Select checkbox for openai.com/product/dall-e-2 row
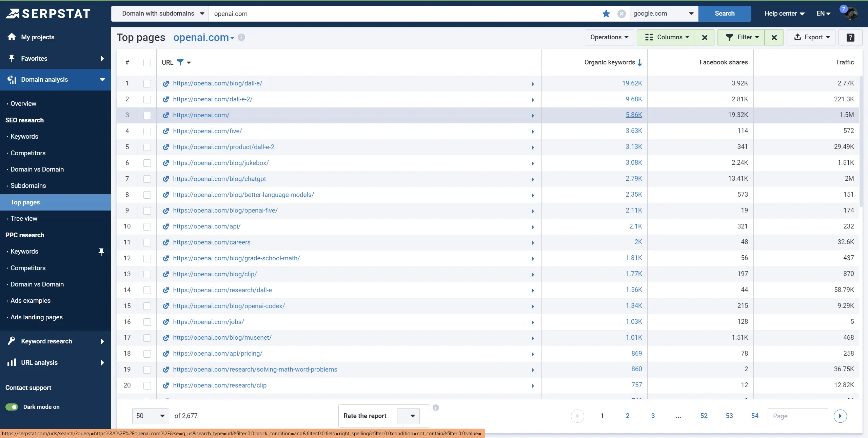The image size is (868, 438). pos(147,147)
